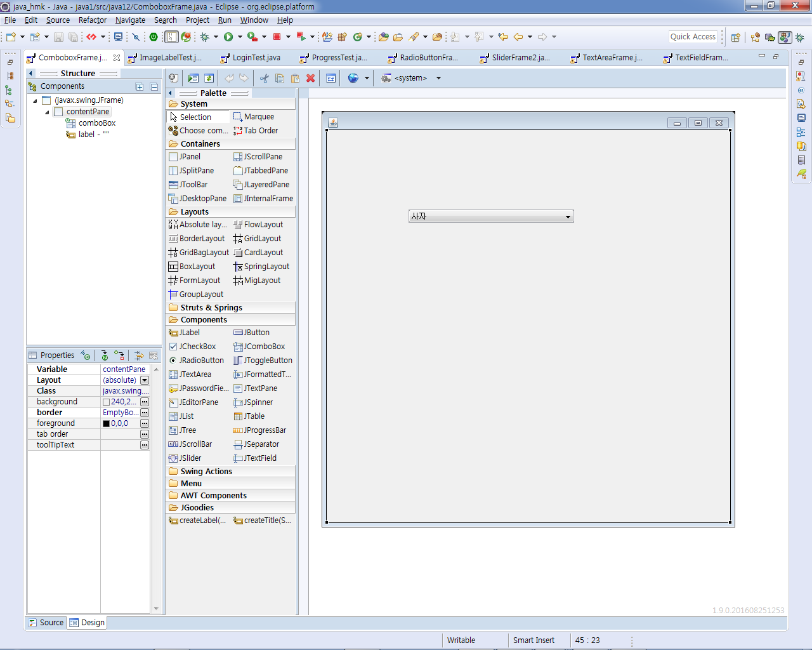Switch to the Debug perspective button
The image size is (812, 650).
click(800, 37)
